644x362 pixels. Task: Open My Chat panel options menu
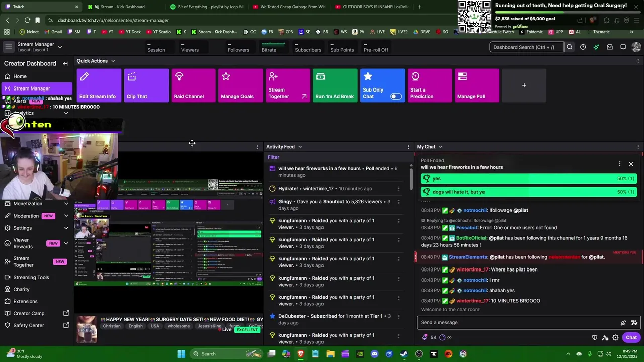(638, 147)
